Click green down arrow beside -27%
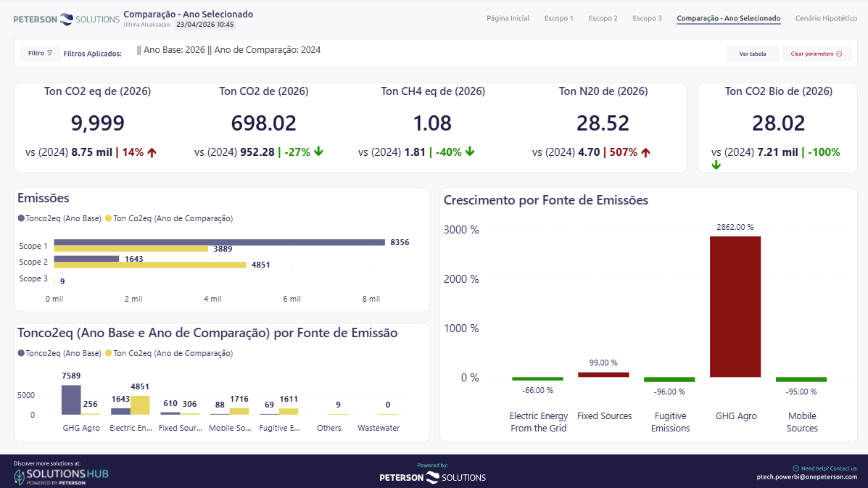The width and height of the screenshot is (868, 488). (x=318, y=152)
